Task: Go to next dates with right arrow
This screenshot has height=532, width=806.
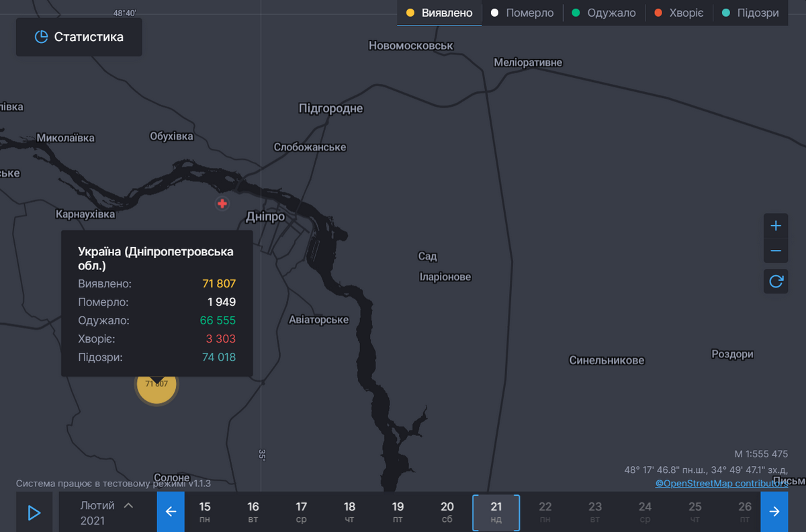Action: [x=774, y=512]
